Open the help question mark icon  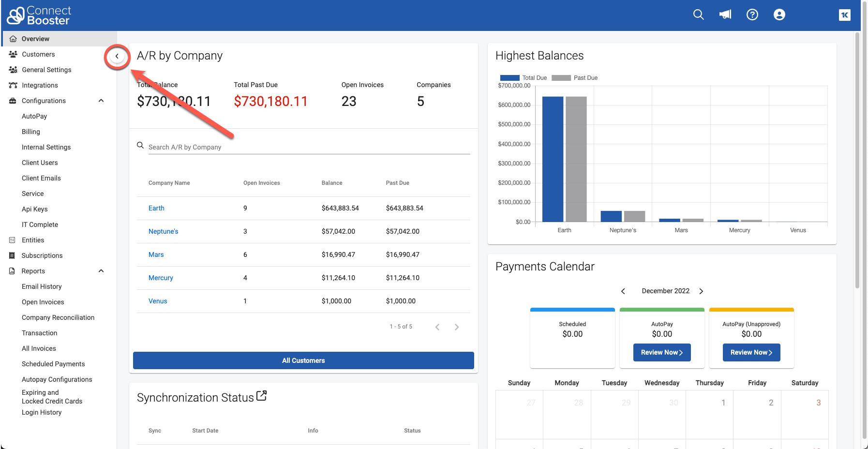pos(752,15)
